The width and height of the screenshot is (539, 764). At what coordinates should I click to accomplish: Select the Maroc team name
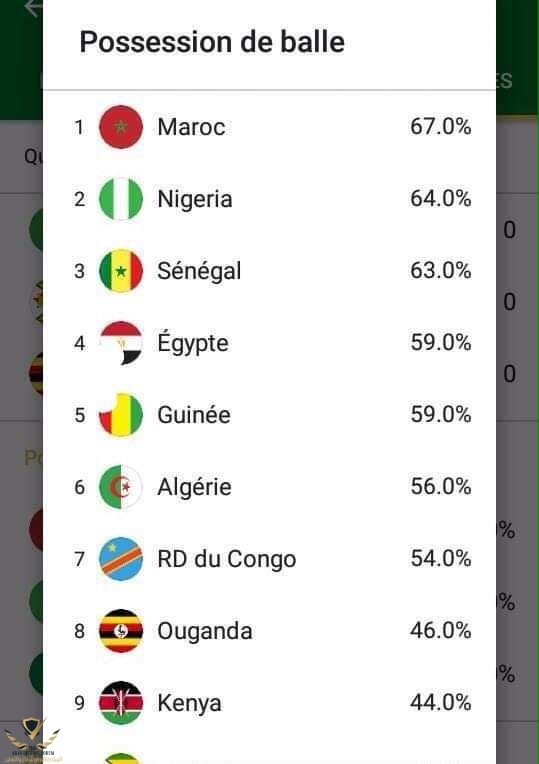191,127
